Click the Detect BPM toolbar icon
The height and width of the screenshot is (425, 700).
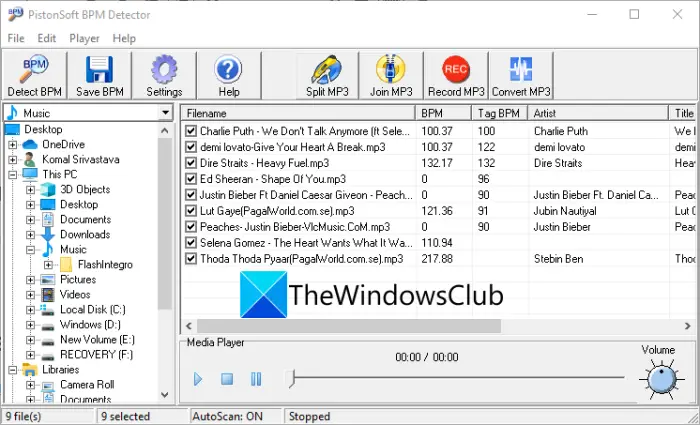point(34,75)
